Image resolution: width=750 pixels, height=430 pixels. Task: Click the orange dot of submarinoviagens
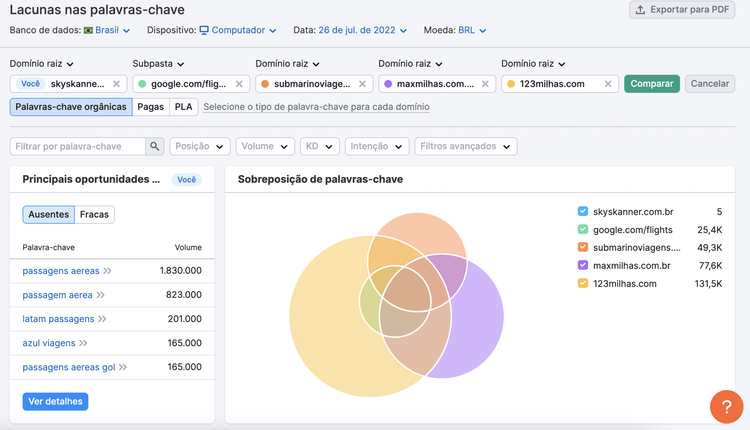pos(265,84)
